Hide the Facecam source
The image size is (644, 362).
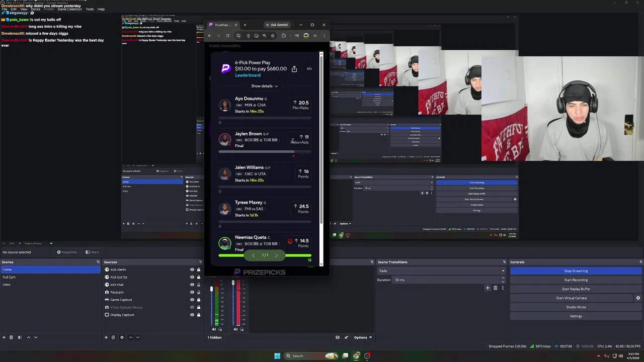coord(192,292)
